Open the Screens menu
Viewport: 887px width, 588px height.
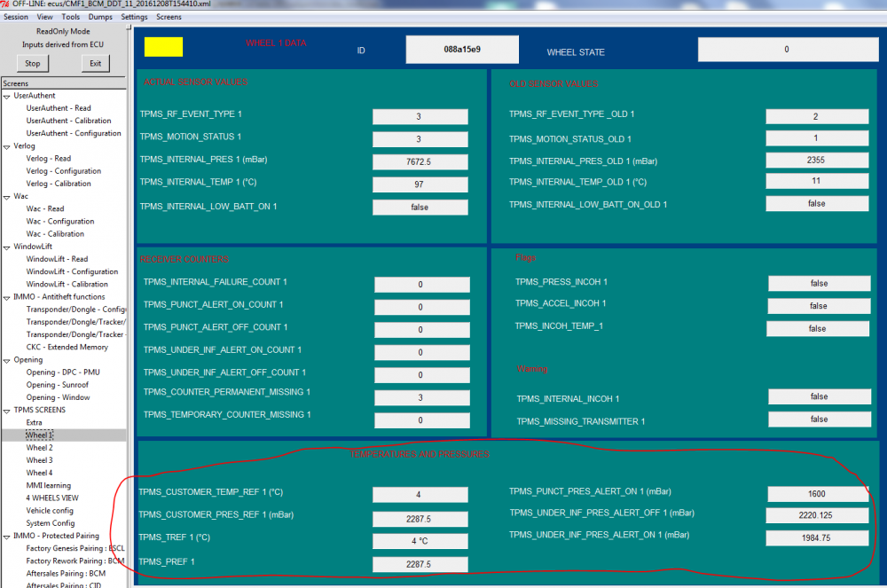pos(169,17)
